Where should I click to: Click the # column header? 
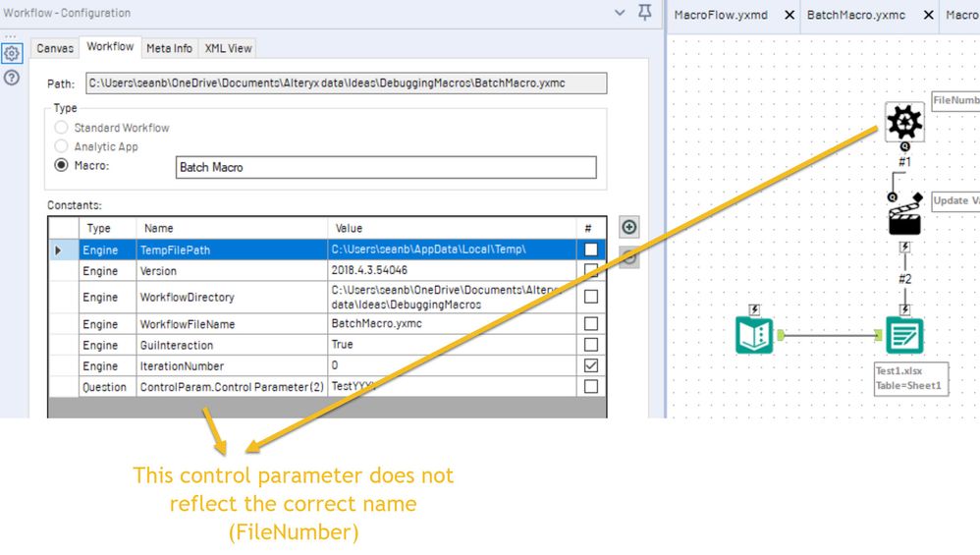click(590, 228)
